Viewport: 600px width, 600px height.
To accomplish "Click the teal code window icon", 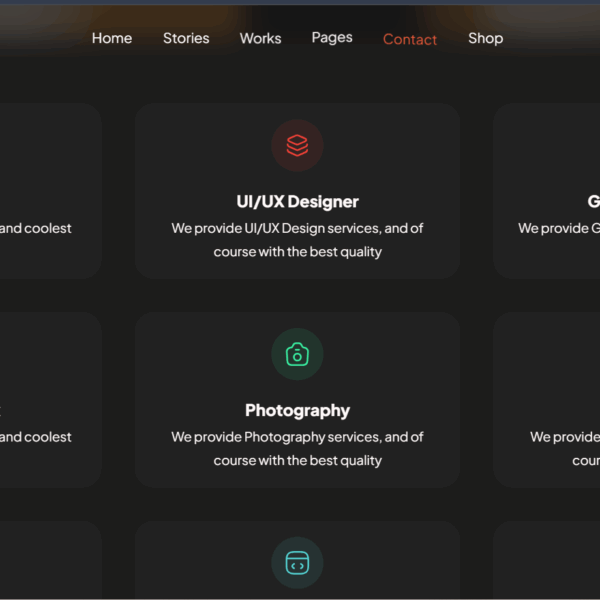I will click(297, 563).
